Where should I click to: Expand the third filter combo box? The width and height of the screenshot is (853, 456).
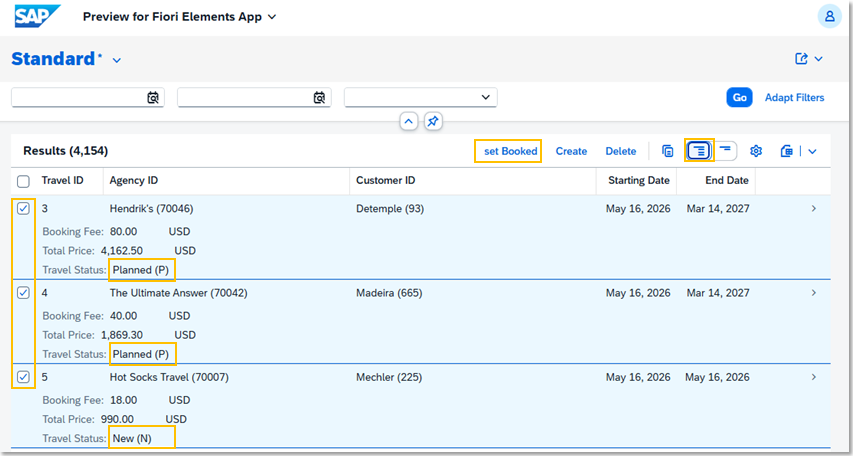485,98
